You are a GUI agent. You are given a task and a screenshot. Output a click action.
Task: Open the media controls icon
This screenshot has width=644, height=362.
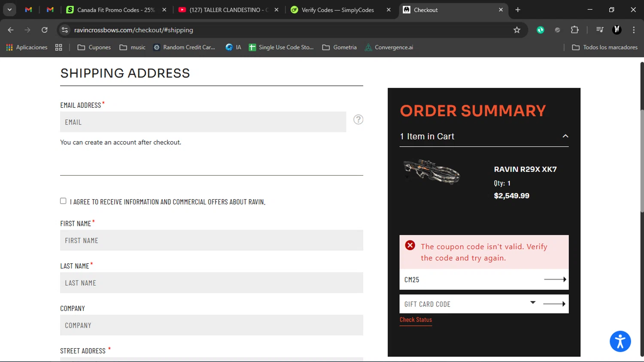[x=600, y=30]
